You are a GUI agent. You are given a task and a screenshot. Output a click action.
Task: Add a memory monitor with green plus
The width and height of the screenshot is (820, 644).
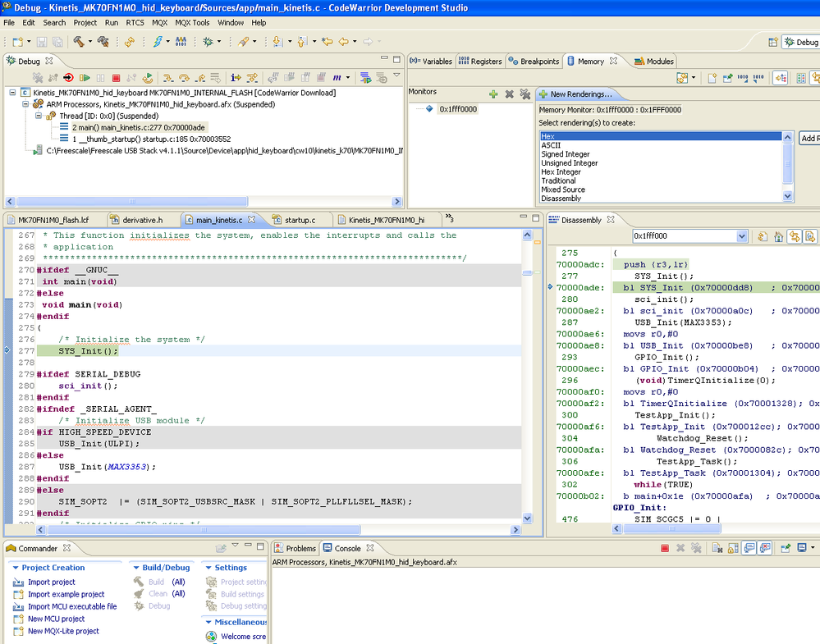pyautogui.click(x=493, y=94)
